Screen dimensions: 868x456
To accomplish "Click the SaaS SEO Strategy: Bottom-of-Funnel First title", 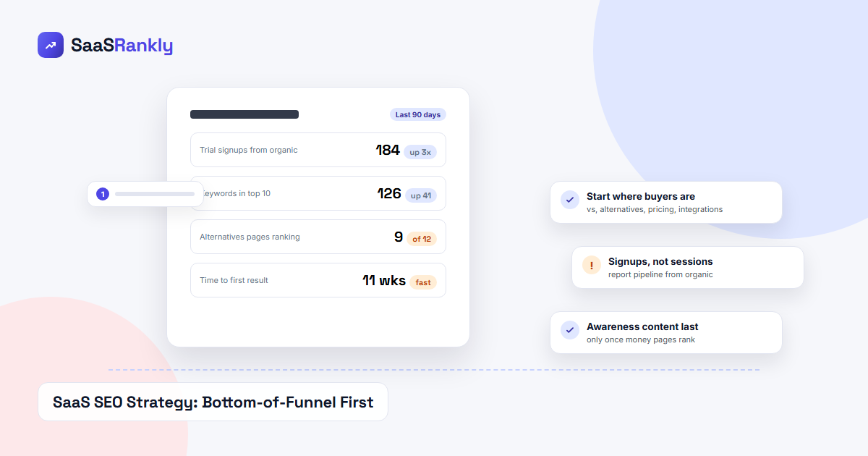I will [213, 402].
